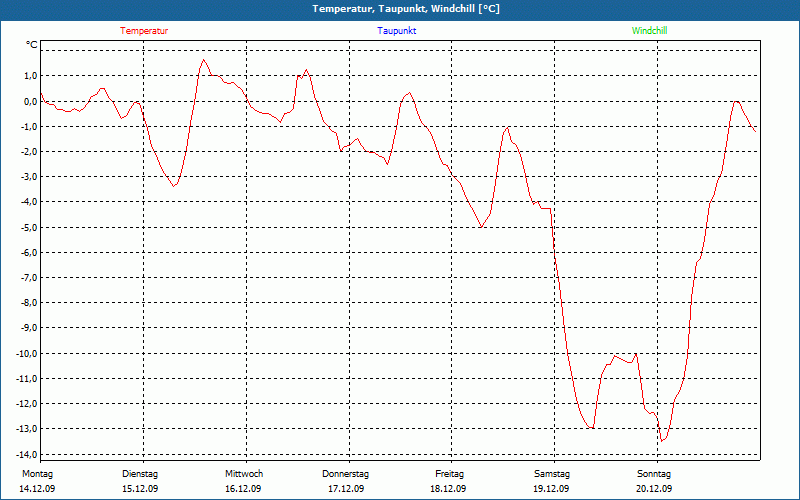Click the -14,0 y-axis value
The image size is (800, 500).
27,454
